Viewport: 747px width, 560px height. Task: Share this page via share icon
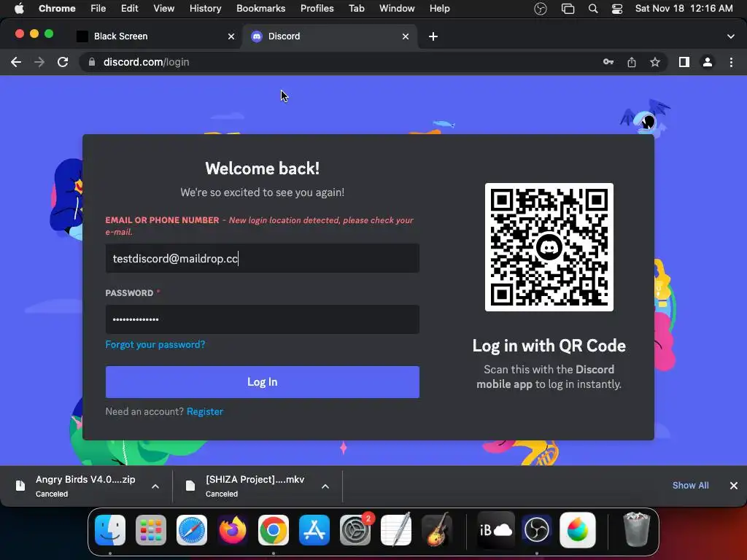[632, 62]
